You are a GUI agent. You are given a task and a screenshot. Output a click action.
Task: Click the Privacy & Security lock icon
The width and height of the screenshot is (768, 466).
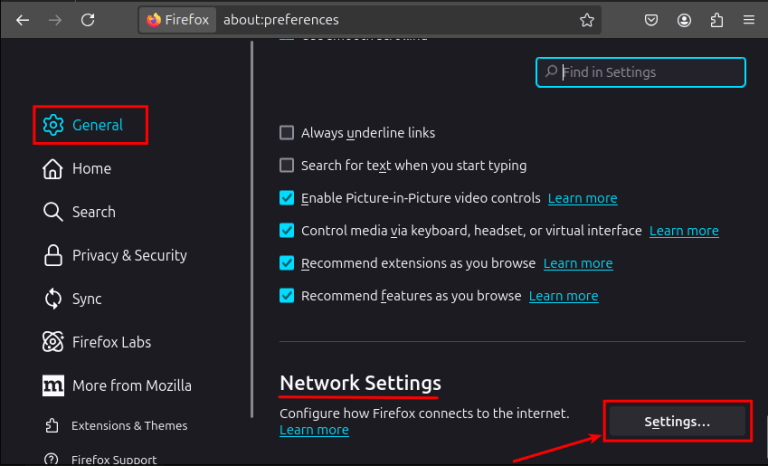tap(53, 255)
